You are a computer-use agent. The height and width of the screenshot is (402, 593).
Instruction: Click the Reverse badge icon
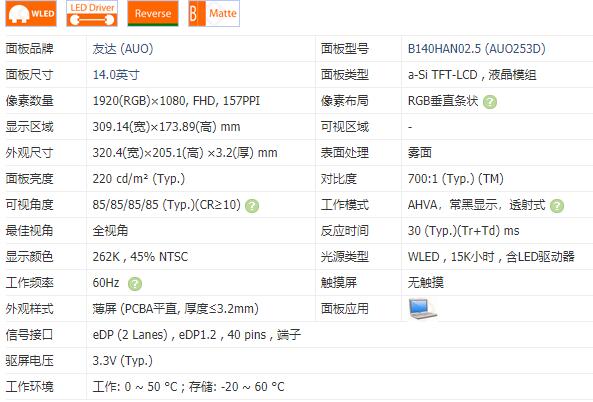point(153,14)
